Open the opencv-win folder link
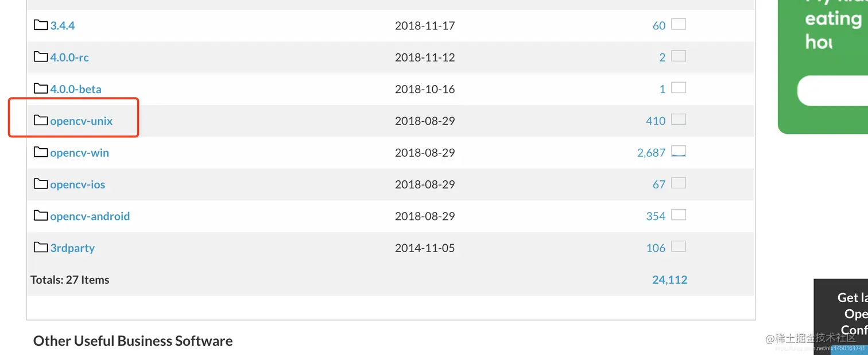Image resolution: width=868 pixels, height=355 pixels. tap(79, 153)
